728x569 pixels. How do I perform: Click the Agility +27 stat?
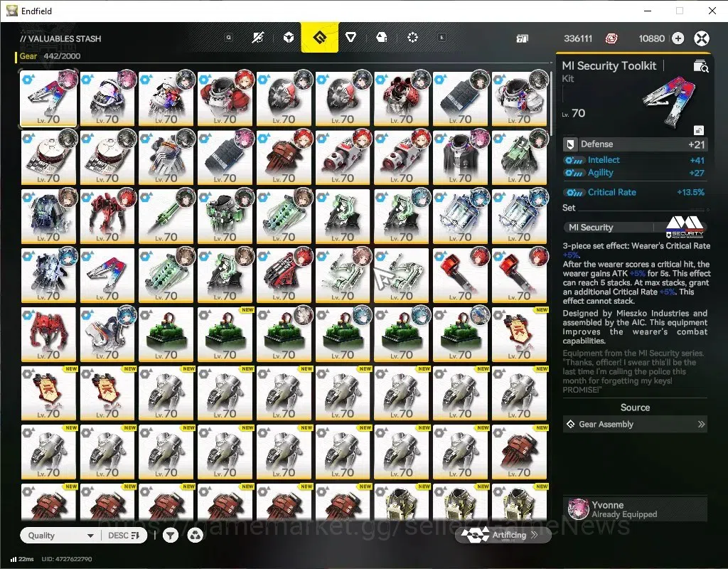pos(635,173)
